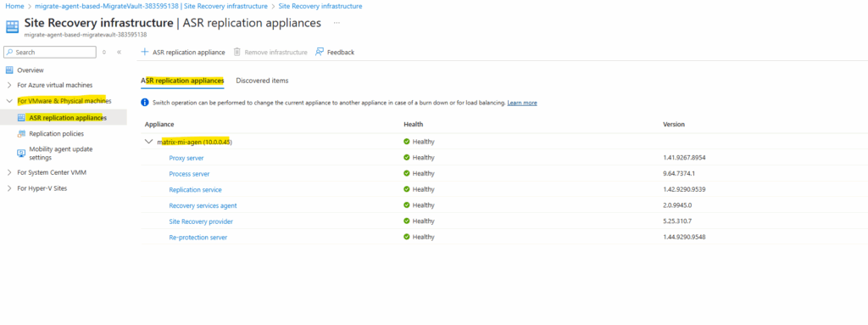The width and height of the screenshot is (868, 325).
Task: Click the Mobility agent update settings icon
Action: (x=21, y=153)
